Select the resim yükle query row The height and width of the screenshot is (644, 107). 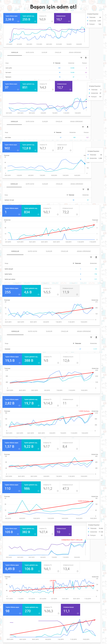(x=46, y=68)
